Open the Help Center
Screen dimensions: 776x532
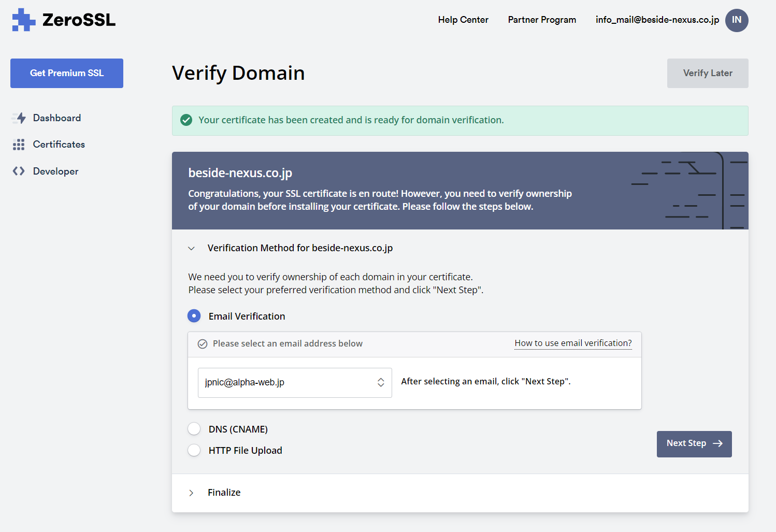click(463, 20)
